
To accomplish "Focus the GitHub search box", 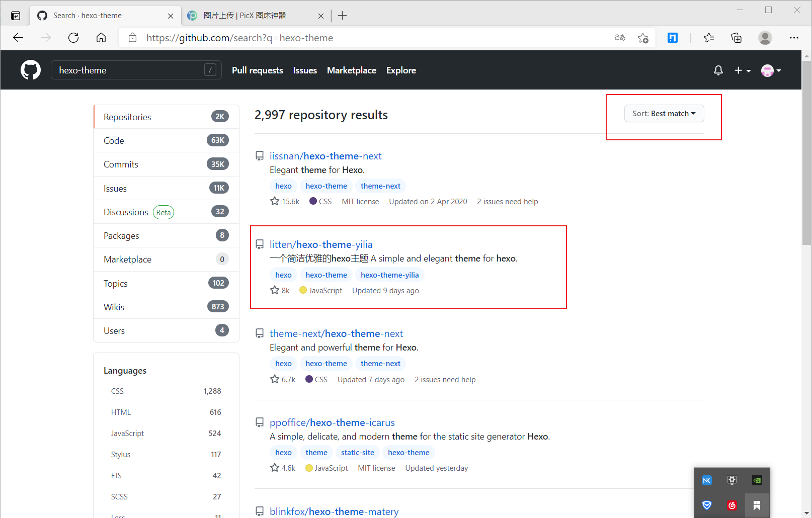I will point(136,70).
